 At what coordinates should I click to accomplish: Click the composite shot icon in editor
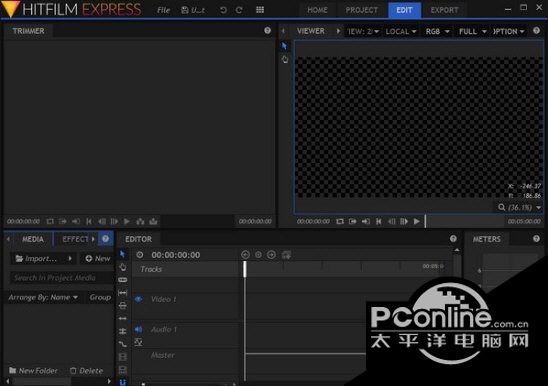pos(286,255)
